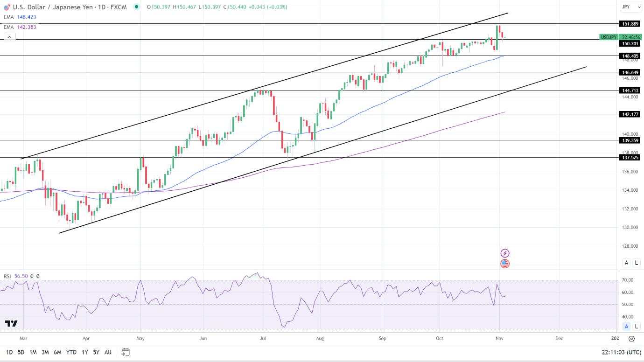Click the USDJPY current price label
Image resolution: width=644 pixels, height=362 pixels.
609,37
